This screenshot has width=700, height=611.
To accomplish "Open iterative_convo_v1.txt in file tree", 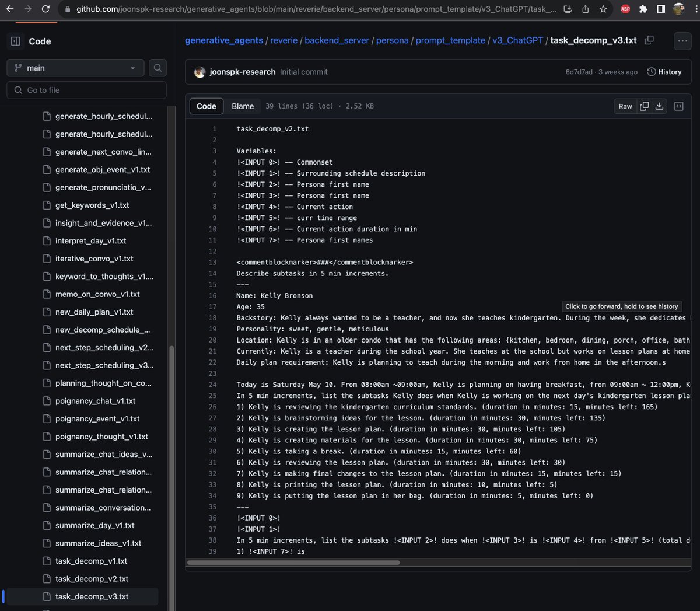I will pos(94,259).
